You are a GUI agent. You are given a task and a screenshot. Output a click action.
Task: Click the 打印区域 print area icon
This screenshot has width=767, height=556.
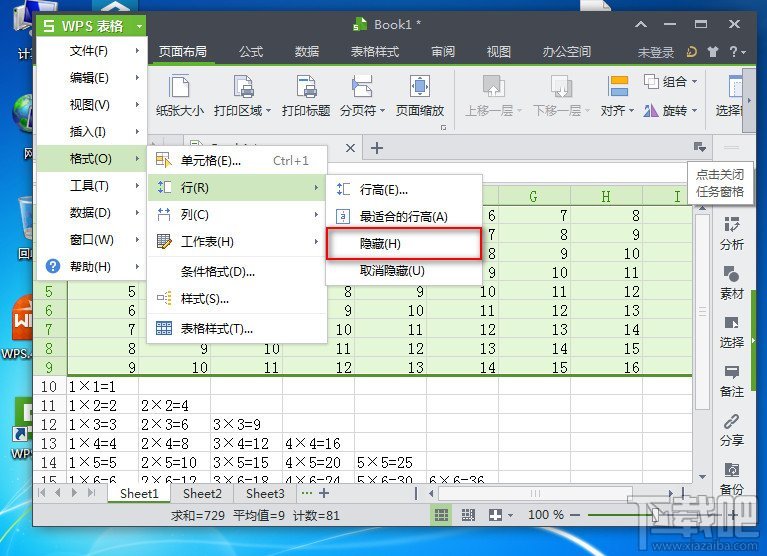pyautogui.click(x=243, y=87)
